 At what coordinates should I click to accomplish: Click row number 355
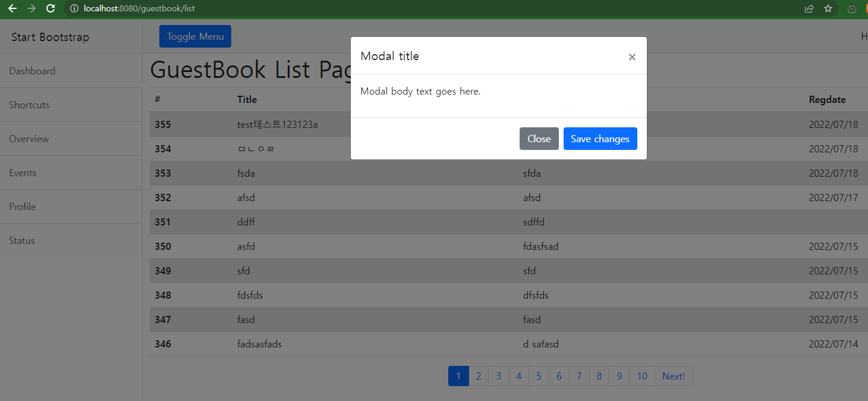point(163,124)
